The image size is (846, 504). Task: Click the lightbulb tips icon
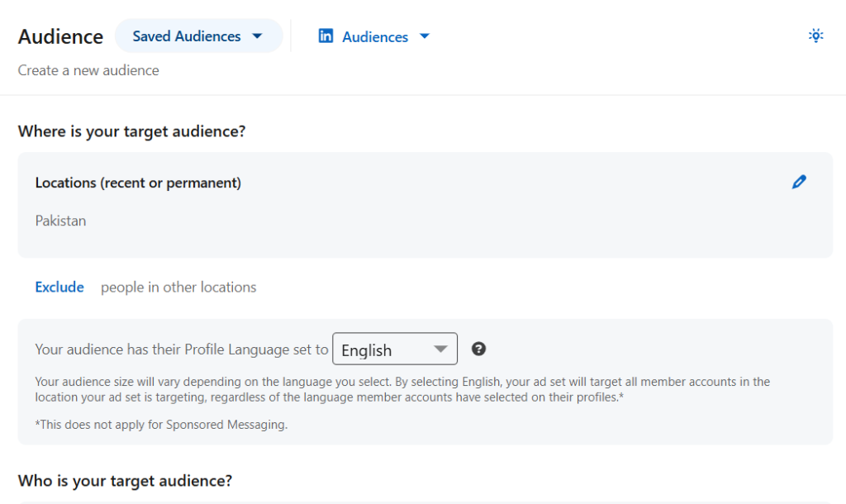pos(815,36)
